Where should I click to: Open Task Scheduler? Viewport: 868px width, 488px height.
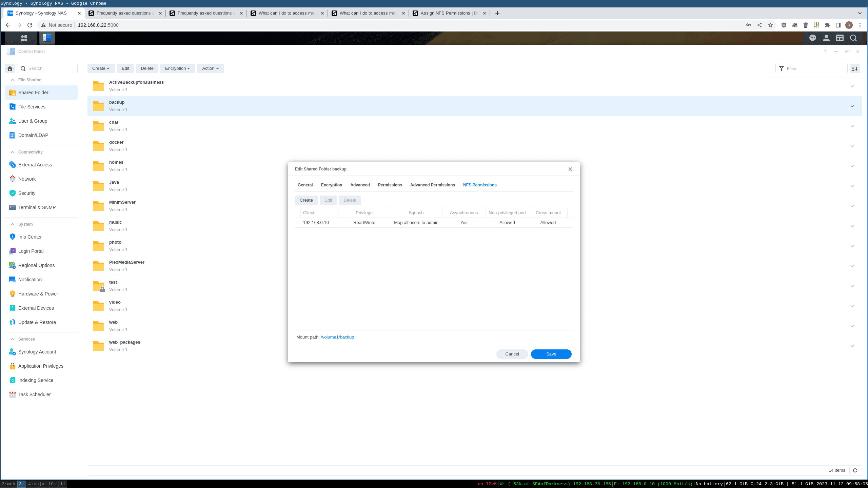pyautogui.click(x=41, y=394)
